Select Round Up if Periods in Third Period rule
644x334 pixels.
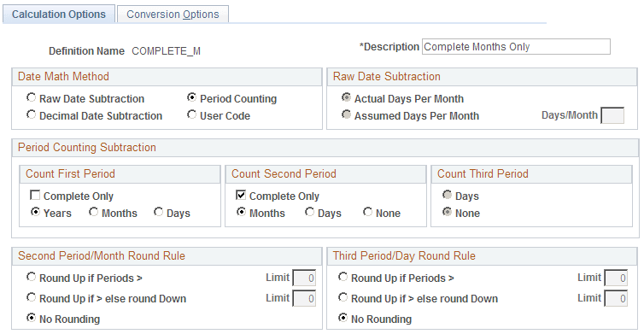click(x=343, y=277)
